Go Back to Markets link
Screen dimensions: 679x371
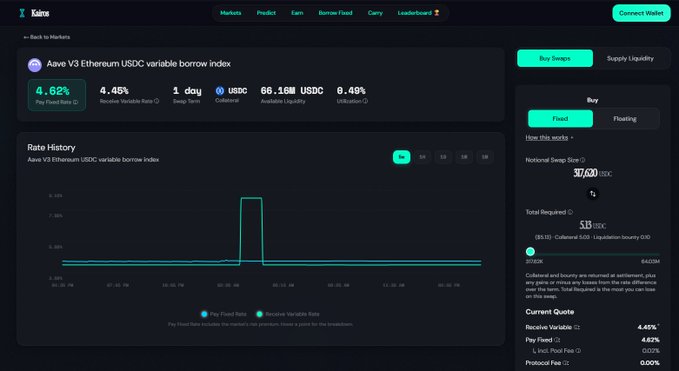(47, 37)
